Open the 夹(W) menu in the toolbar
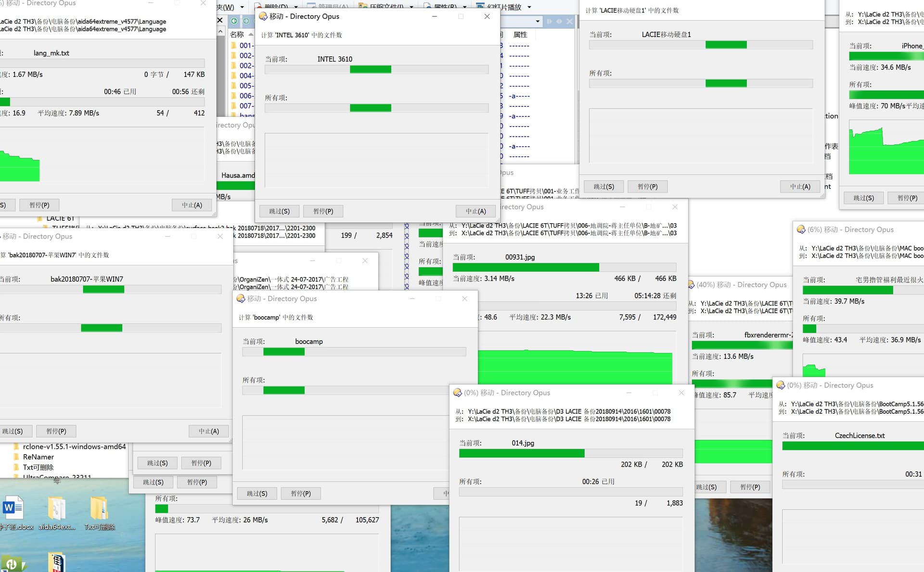 pyautogui.click(x=225, y=7)
